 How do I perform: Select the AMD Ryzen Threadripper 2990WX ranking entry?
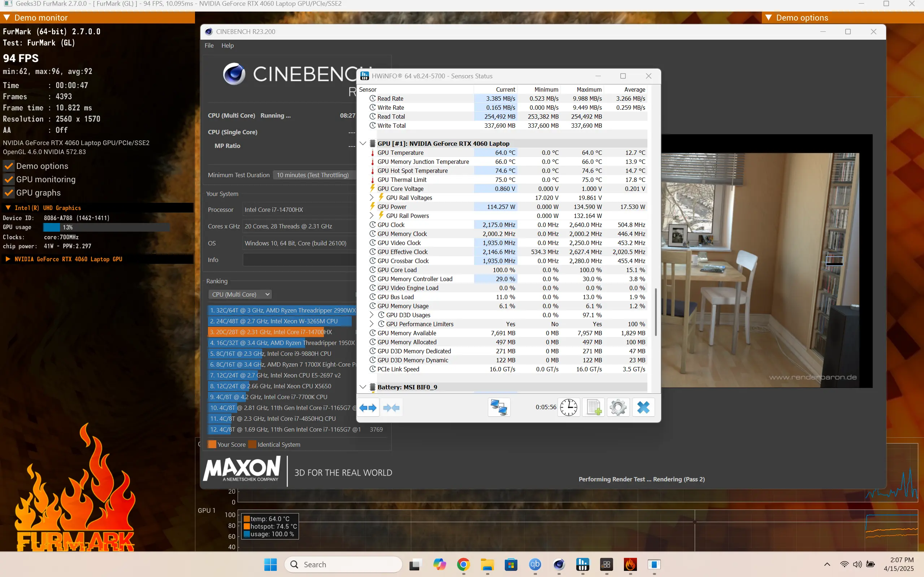pyautogui.click(x=282, y=310)
